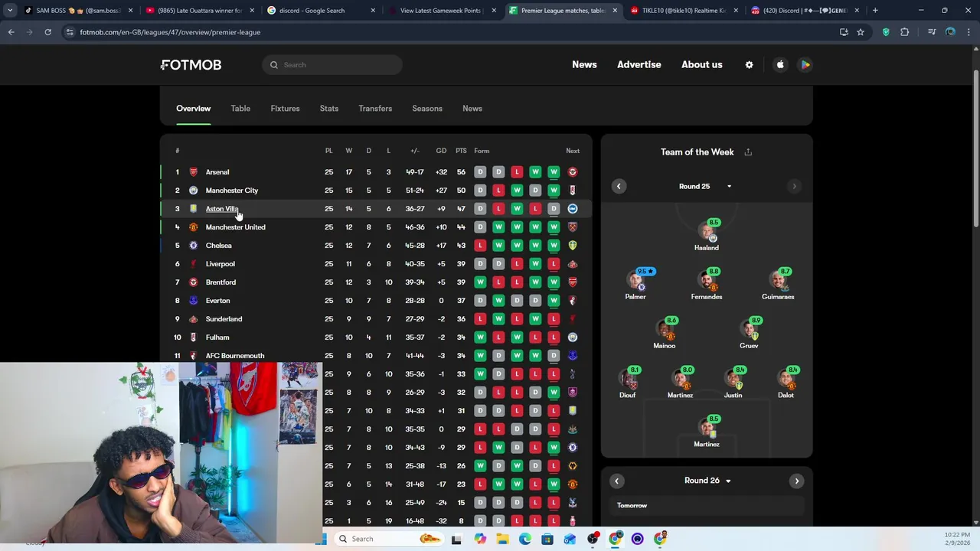Open File Explorer from the taskbar
This screenshot has width=980, height=551.
pyautogui.click(x=502, y=539)
